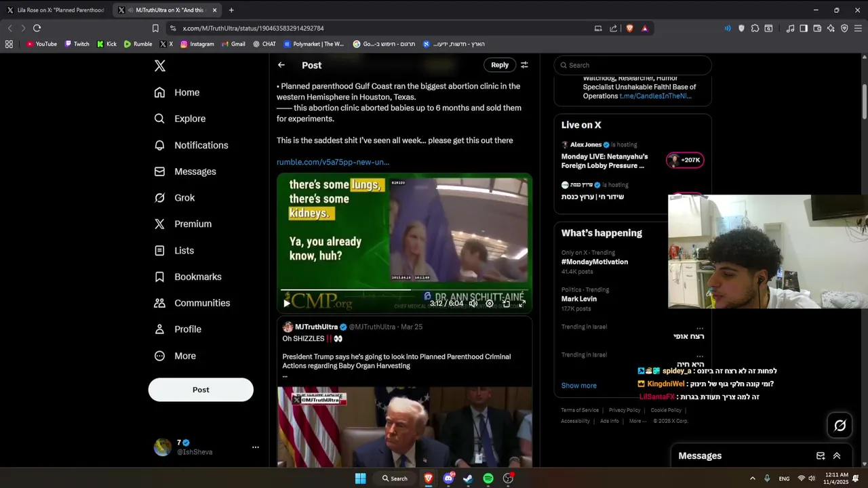This screenshot has height=488, width=868.
Task: Open the Brave Wallet icon
Action: tap(817, 28)
